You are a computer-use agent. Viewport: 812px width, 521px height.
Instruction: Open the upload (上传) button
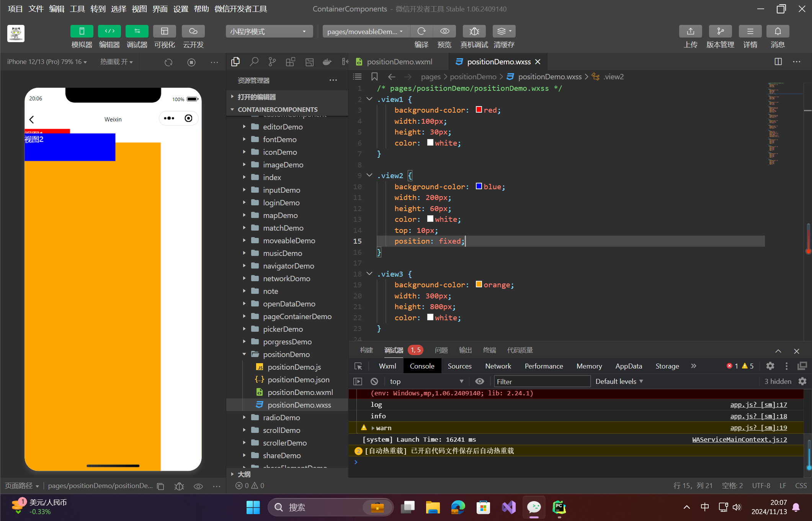tap(690, 31)
